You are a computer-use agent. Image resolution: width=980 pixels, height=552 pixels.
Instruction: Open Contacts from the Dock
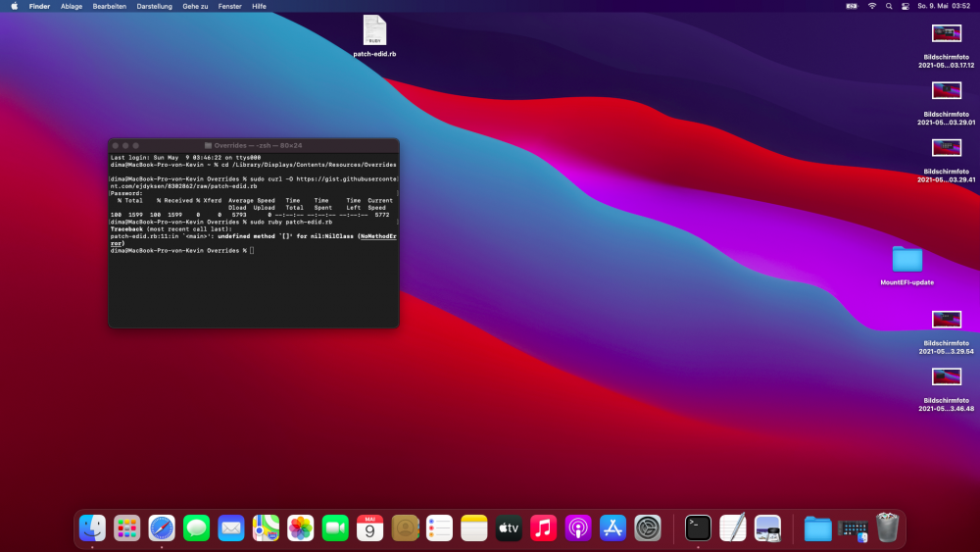coord(405,528)
